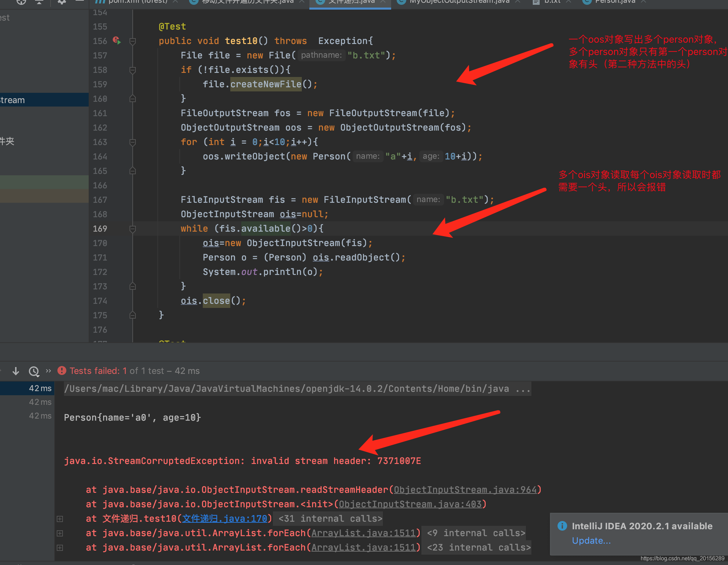728x565 pixels.
Task: Fold the while loop at line 169
Action: click(133, 229)
